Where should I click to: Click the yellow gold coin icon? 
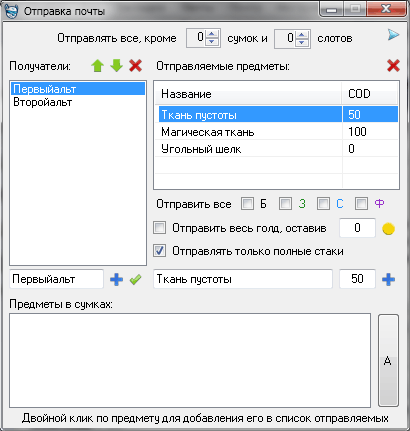[x=388, y=229]
